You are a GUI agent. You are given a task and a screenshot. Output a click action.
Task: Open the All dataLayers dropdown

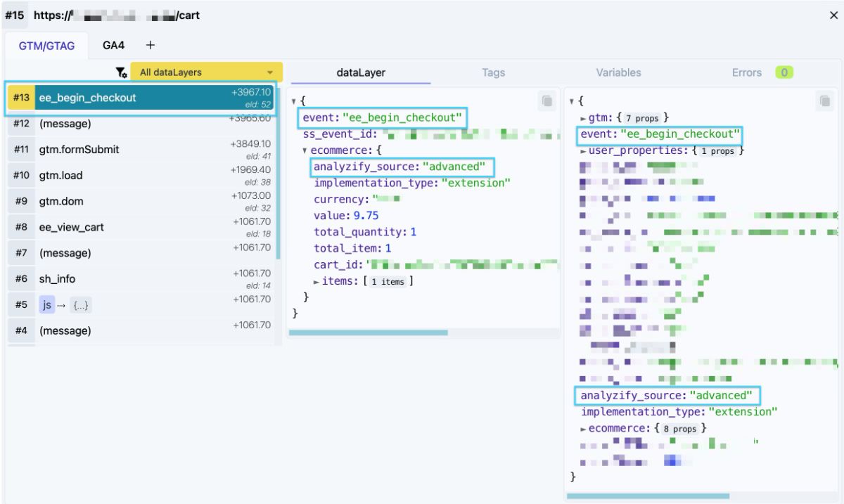(206, 72)
